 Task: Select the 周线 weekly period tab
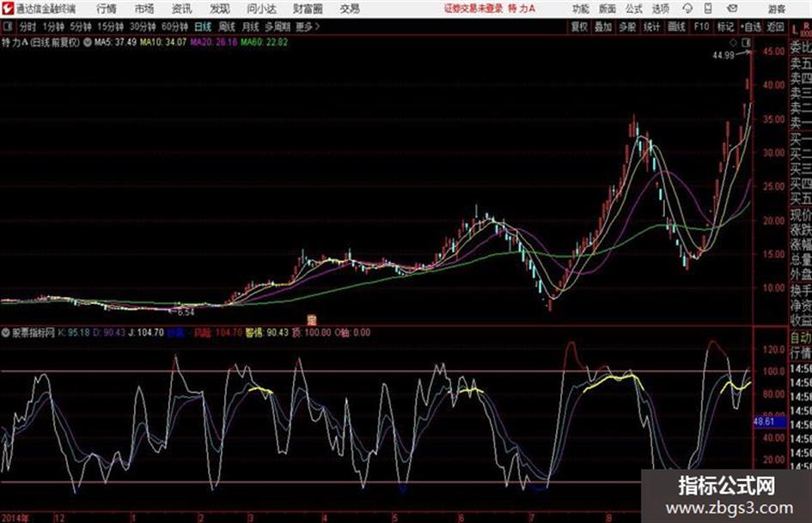pyautogui.click(x=227, y=27)
